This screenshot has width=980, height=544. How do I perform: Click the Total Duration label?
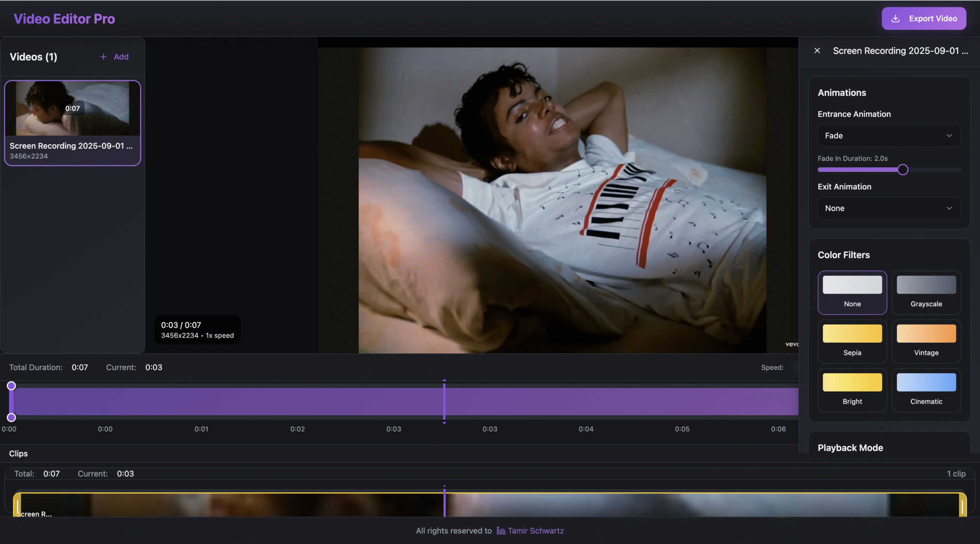coord(36,368)
